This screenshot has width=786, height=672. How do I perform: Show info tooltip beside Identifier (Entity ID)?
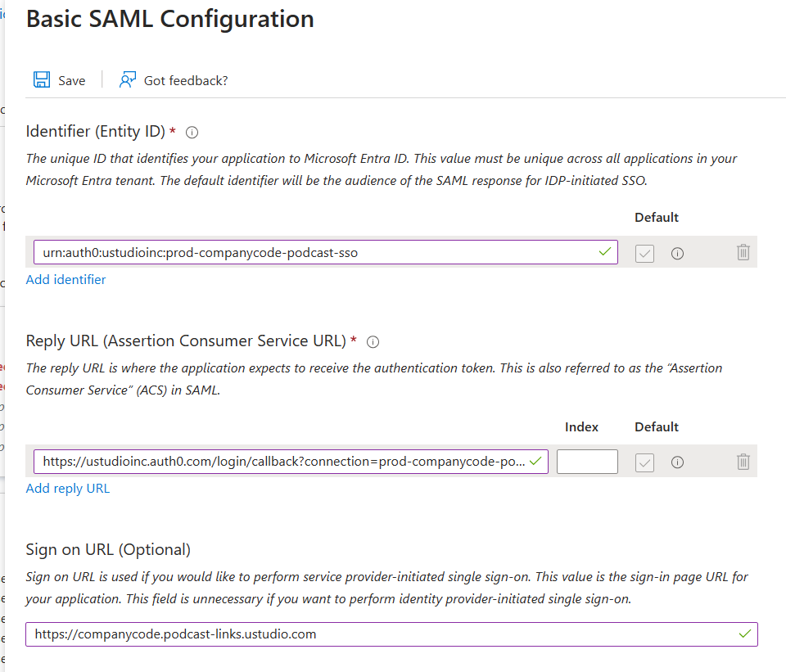tap(192, 133)
